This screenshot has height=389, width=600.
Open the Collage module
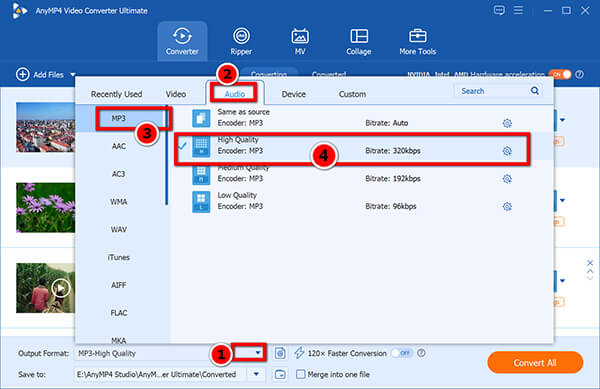[x=359, y=41]
